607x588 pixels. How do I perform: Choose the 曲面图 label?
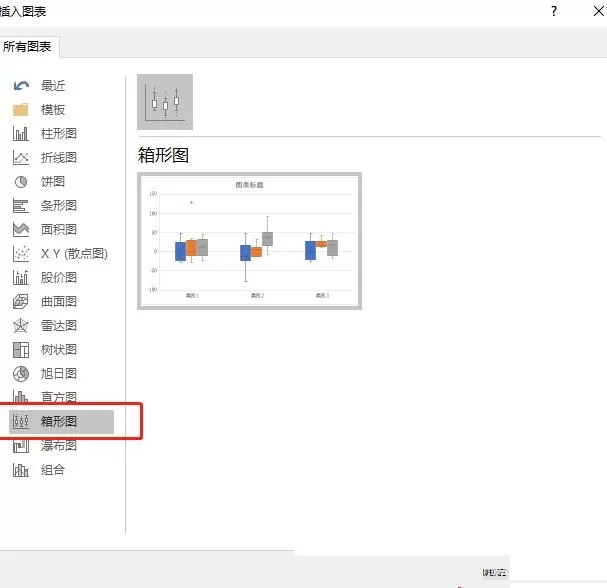point(59,302)
